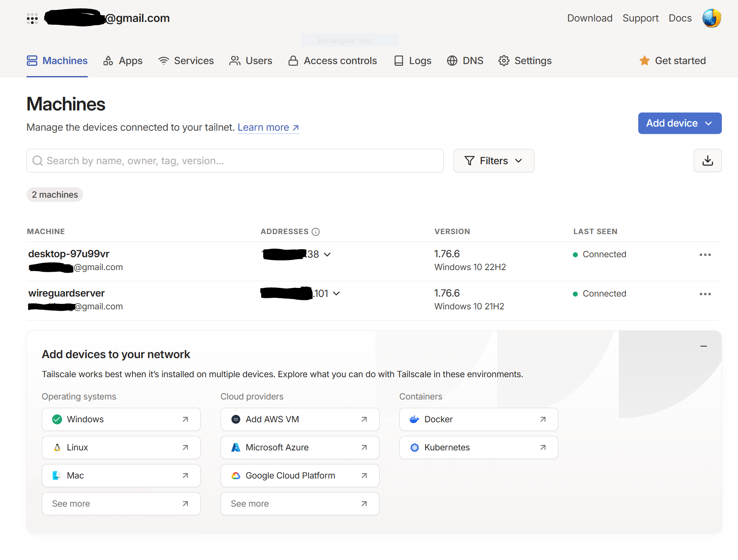Click the Docker external link arrow
This screenshot has height=560, width=738.
coord(543,419)
